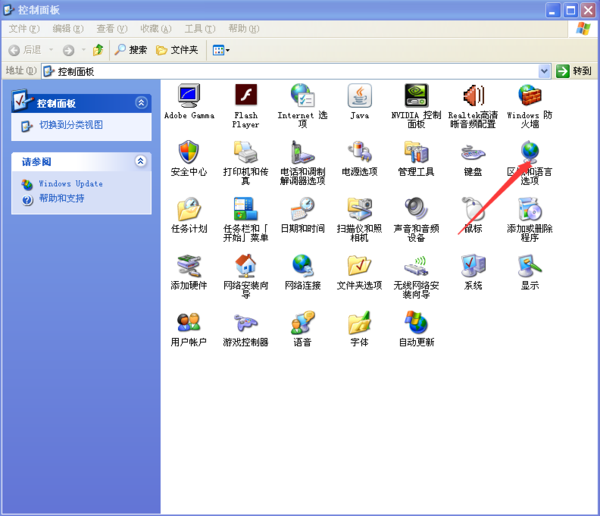Open the Adobe Gamma control panel item
The width and height of the screenshot is (600, 516).
pyautogui.click(x=189, y=96)
